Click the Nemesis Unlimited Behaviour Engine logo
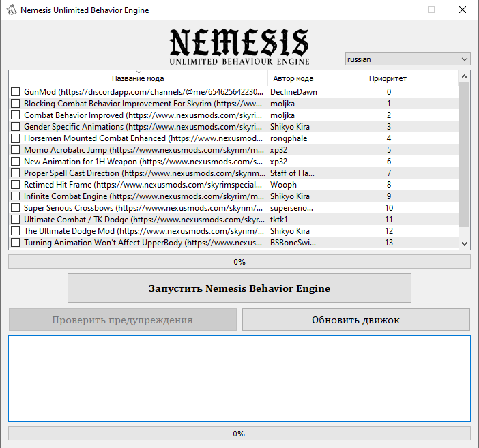479x448 pixels. (239, 46)
